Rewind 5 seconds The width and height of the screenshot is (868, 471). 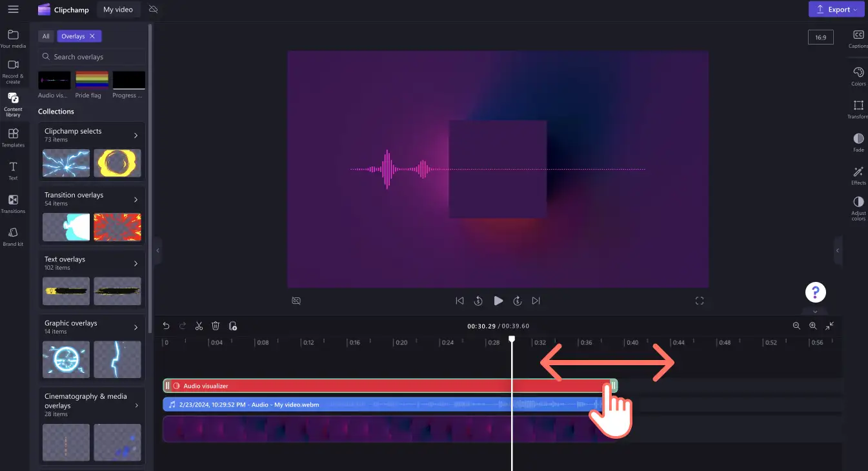478,301
